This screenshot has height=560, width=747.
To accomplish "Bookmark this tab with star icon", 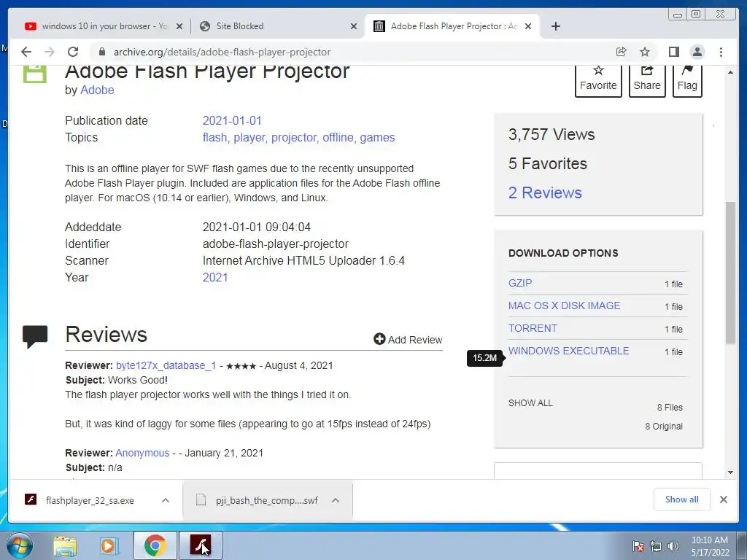I will coord(645,52).
